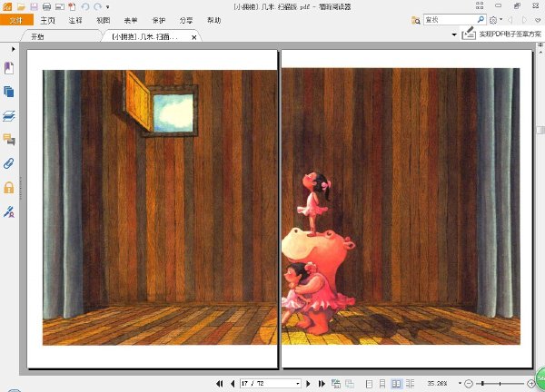Click the magnifier search button in find box
545x392 pixels.
click(481, 20)
